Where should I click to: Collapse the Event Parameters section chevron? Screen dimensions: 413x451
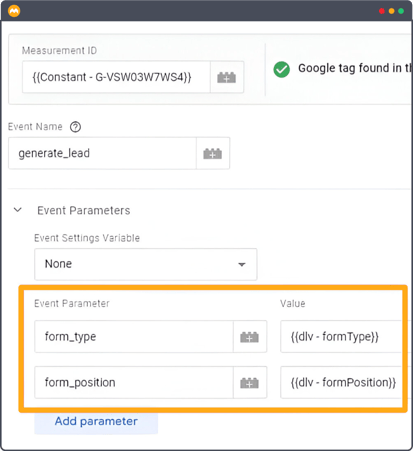18,210
